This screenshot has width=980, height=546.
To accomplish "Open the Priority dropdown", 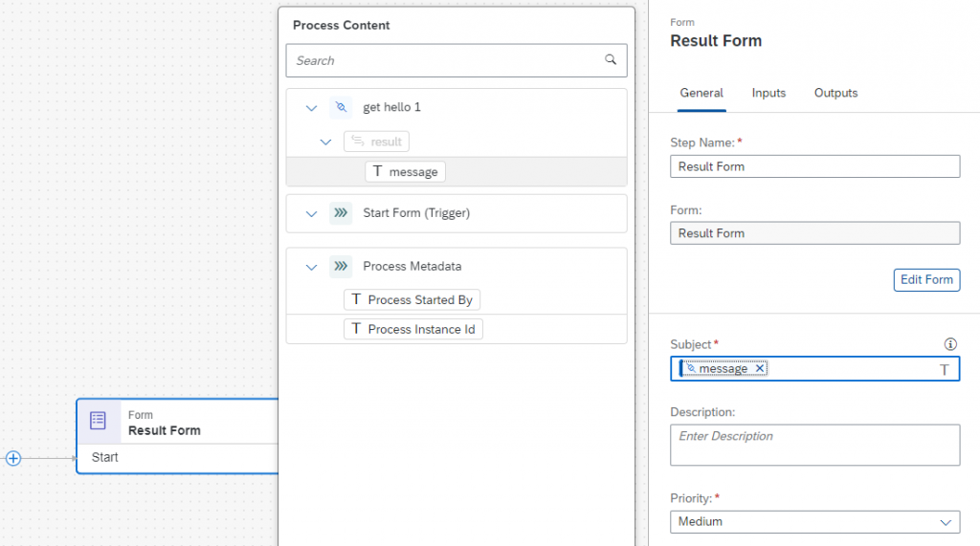I will (x=815, y=522).
